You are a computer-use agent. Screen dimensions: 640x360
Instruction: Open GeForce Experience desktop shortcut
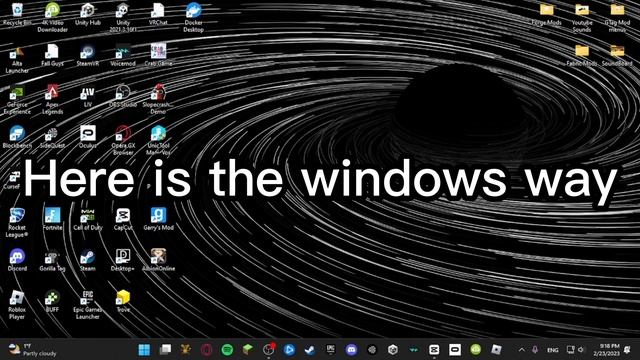[17, 100]
